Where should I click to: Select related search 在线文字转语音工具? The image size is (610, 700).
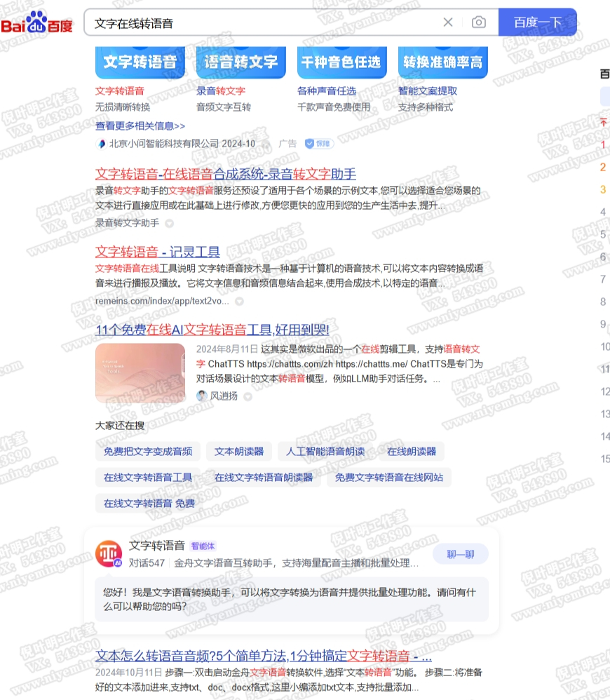coord(148,477)
